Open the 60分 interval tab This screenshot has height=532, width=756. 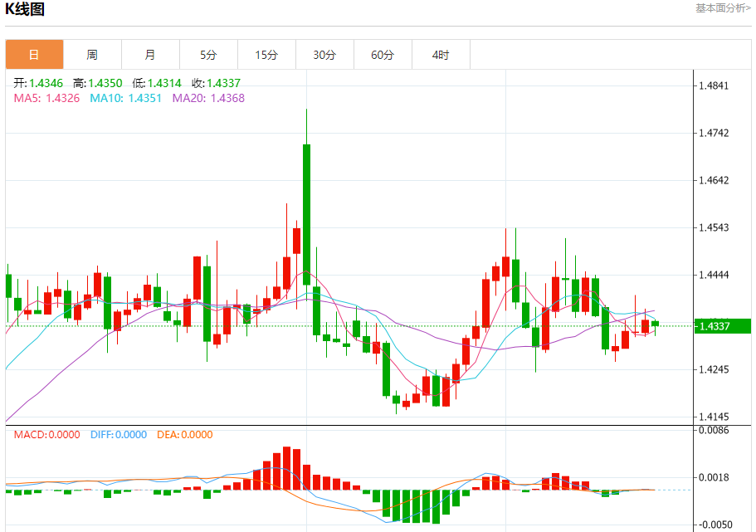383,55
